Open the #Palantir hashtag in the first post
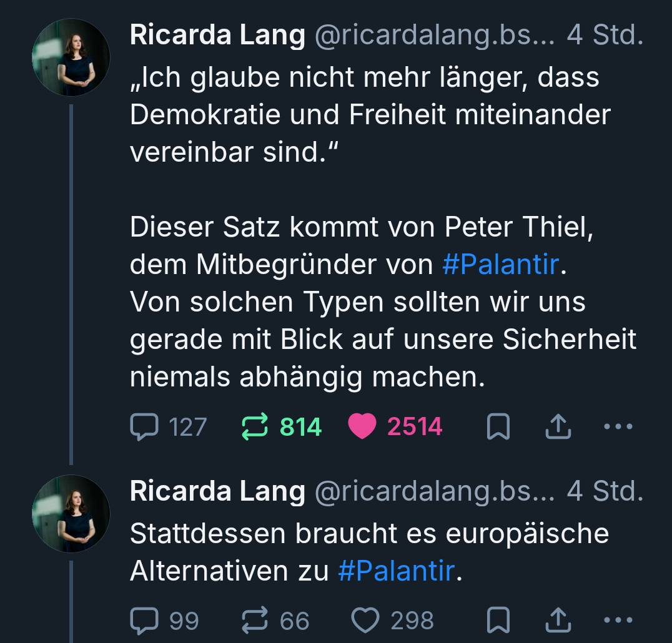 click(x=500, y=264)
